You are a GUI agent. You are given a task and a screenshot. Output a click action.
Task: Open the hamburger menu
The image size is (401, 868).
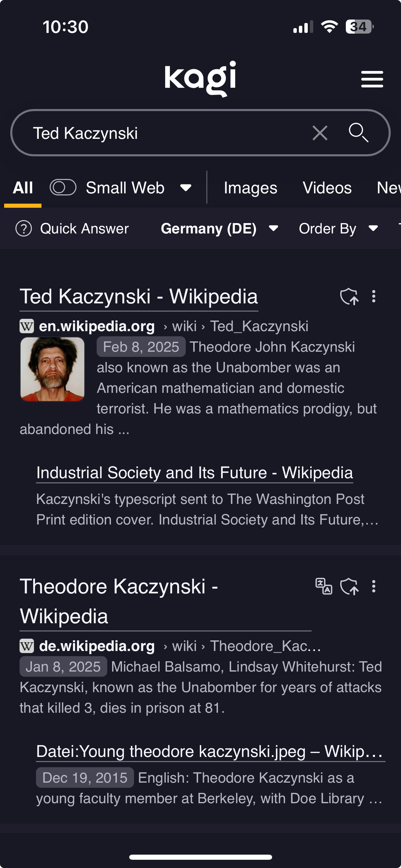point(372,79)
